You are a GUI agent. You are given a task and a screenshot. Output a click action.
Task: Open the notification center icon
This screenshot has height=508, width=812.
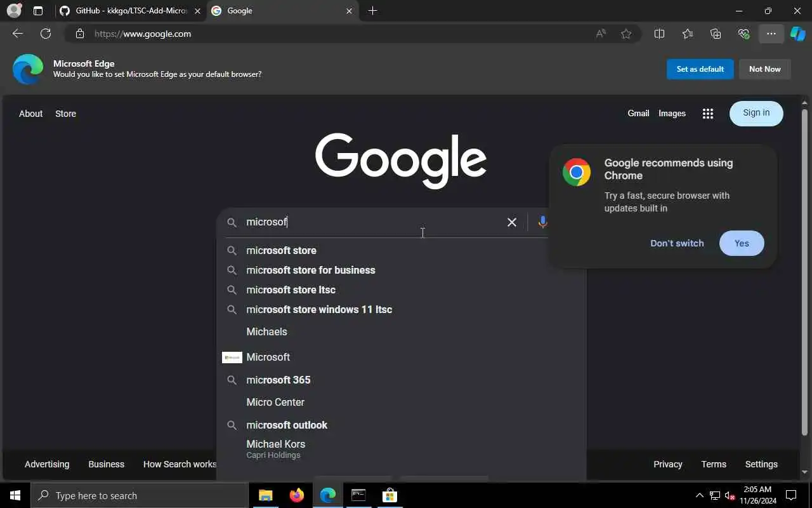[792, 495]
